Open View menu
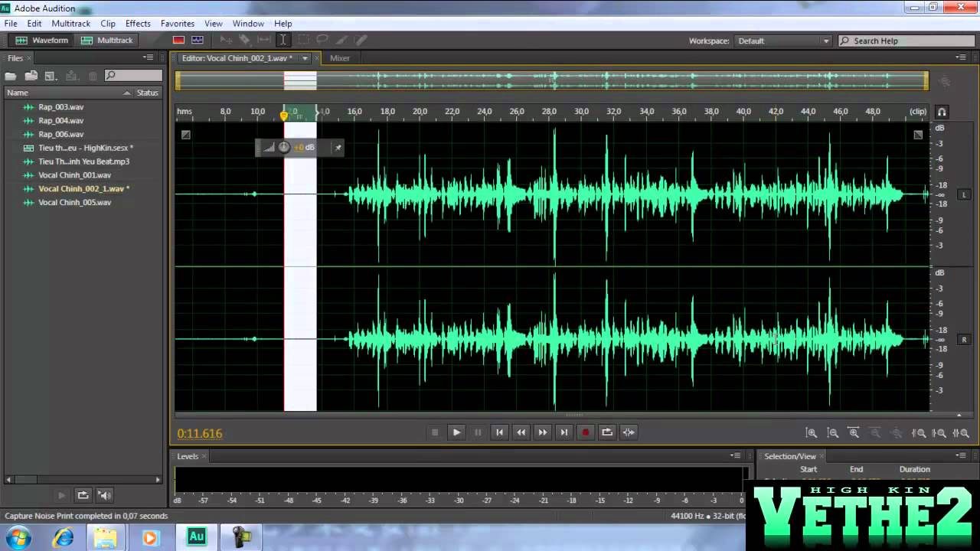Viewport: 980px width, 551px height. (214, 24)
